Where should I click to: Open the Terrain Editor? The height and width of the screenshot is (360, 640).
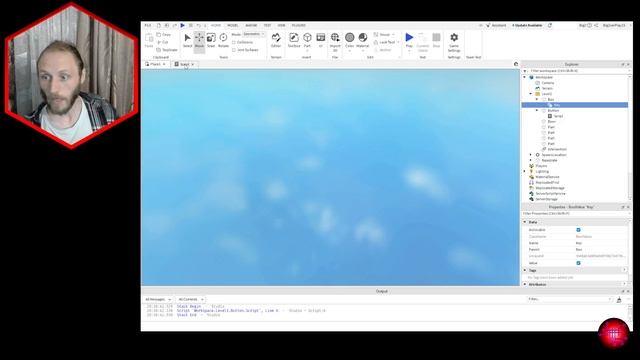pyautogui.click(x=276, y=41)
